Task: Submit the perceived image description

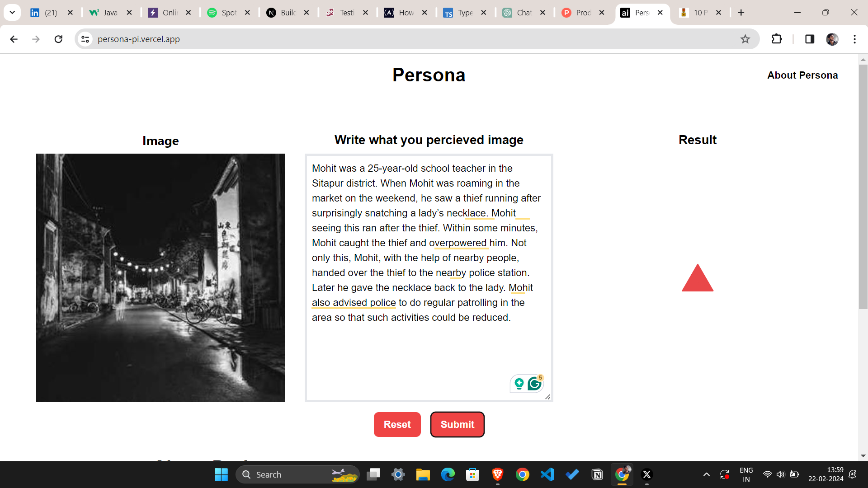Action: 457,424
